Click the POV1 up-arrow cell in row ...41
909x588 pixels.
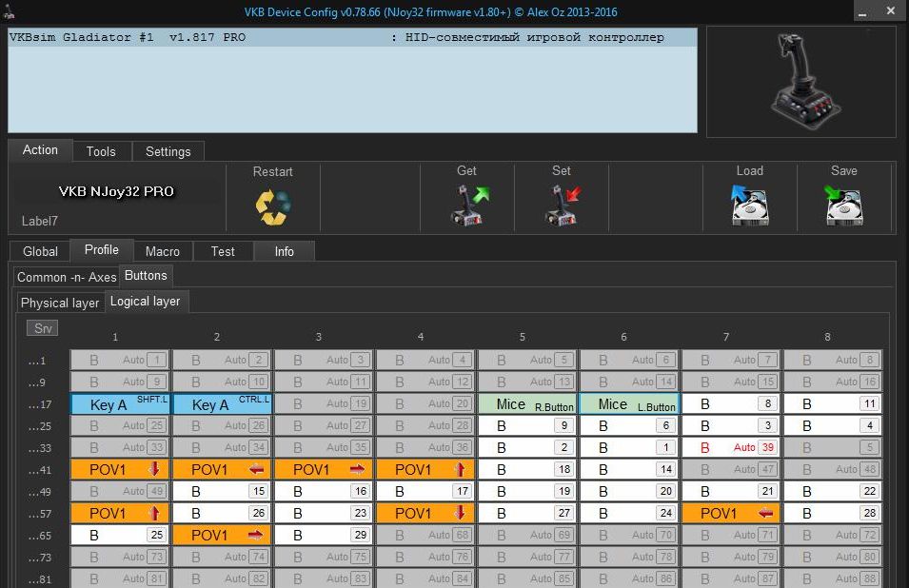[425, 469]
